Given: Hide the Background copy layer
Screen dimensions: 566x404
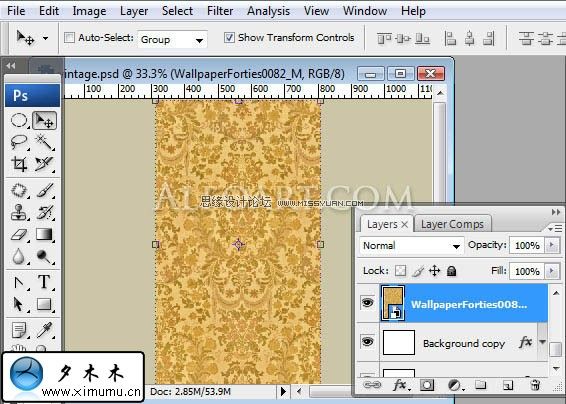Looking at the screenshot, I should (367, 342).
